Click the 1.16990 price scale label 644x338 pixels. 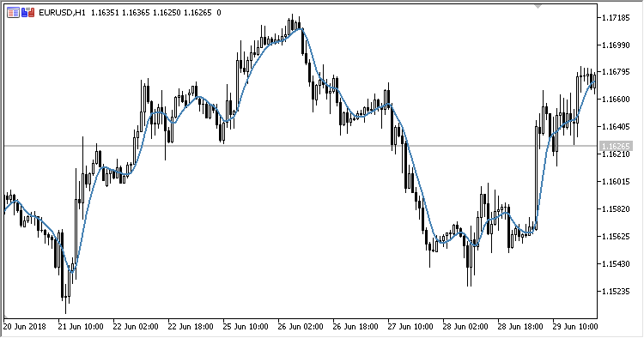[616, 45]
